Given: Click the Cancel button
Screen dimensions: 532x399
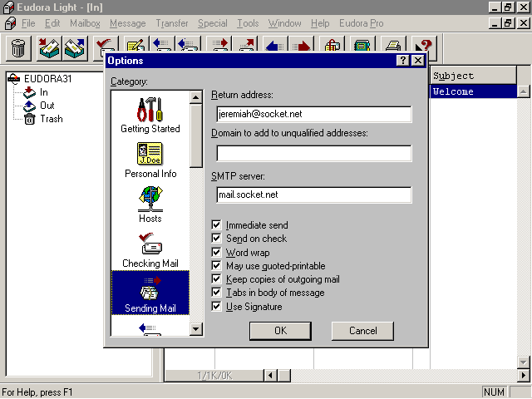Looking at the screenshot, I should (362, 331).
